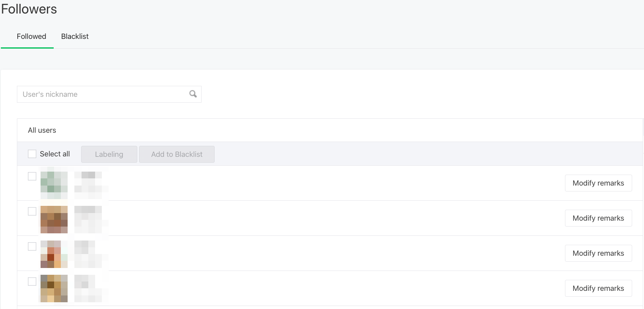The image size is (644, 309).
Task: Toggle the third follower's checkbox
Action: 32,246
